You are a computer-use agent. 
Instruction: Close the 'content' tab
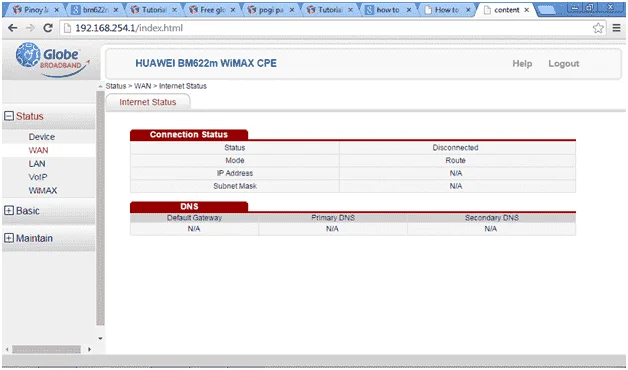coord(526,10)
